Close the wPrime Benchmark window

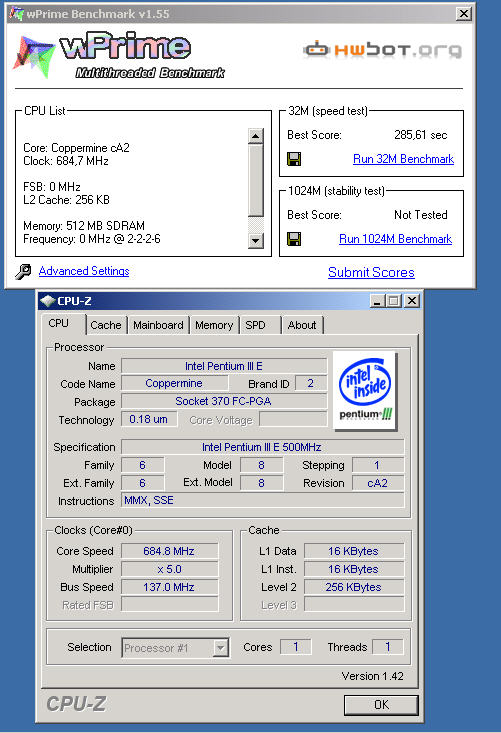click(x=463, y=14)
